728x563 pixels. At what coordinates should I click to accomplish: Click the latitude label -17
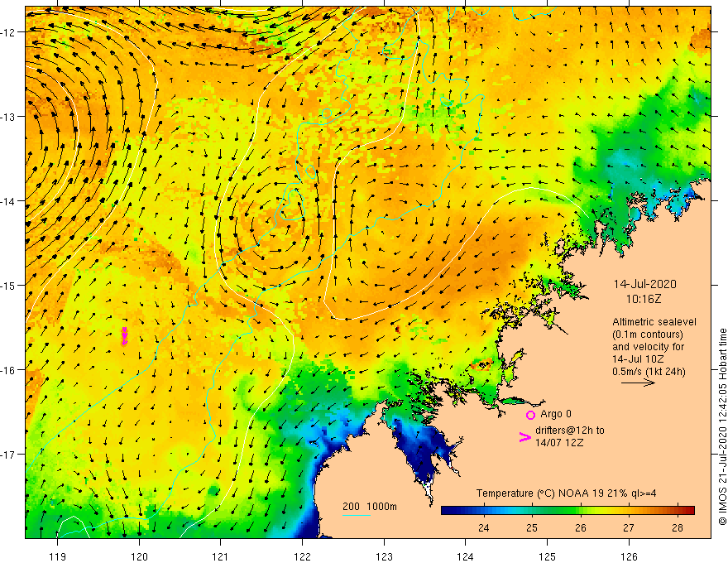coord(9,454)
